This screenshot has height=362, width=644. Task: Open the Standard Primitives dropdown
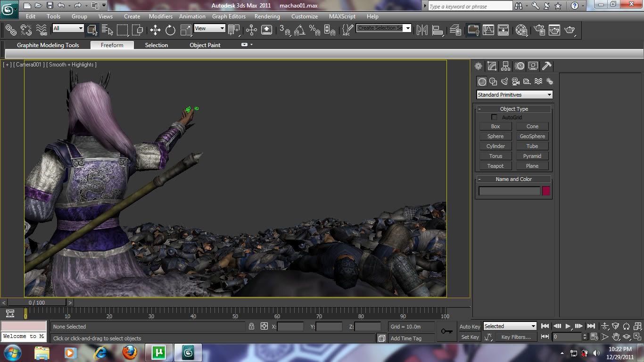coord(514,95)
